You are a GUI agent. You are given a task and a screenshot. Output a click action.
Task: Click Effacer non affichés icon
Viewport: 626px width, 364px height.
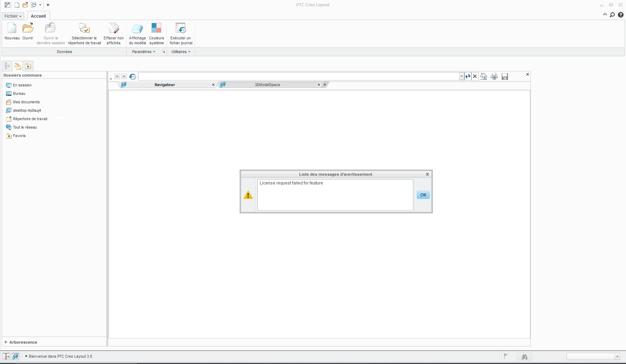point(114,28)
